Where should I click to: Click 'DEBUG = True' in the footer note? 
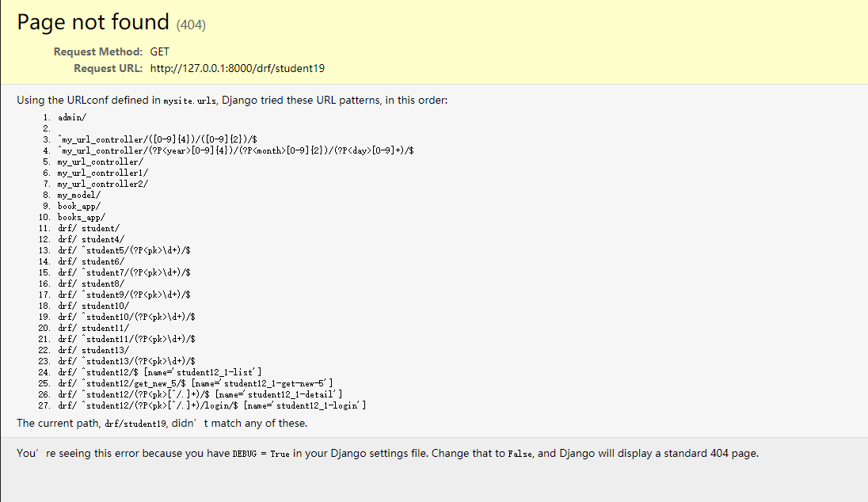pyautogui.click(x=261, y=454)
